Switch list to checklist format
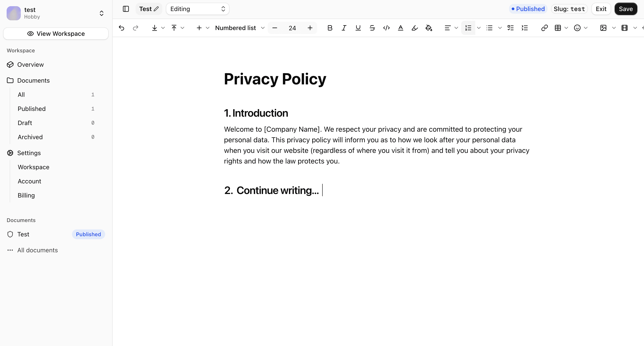The image size is (644, 346). (x=510, y=28)
